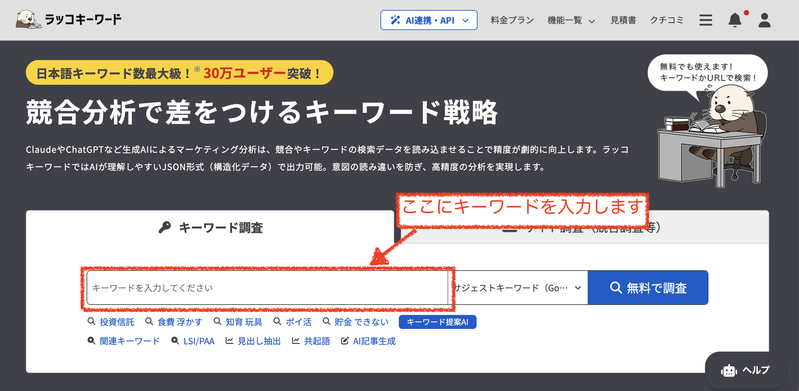Open the 見積書 menu item

(623, 20)
